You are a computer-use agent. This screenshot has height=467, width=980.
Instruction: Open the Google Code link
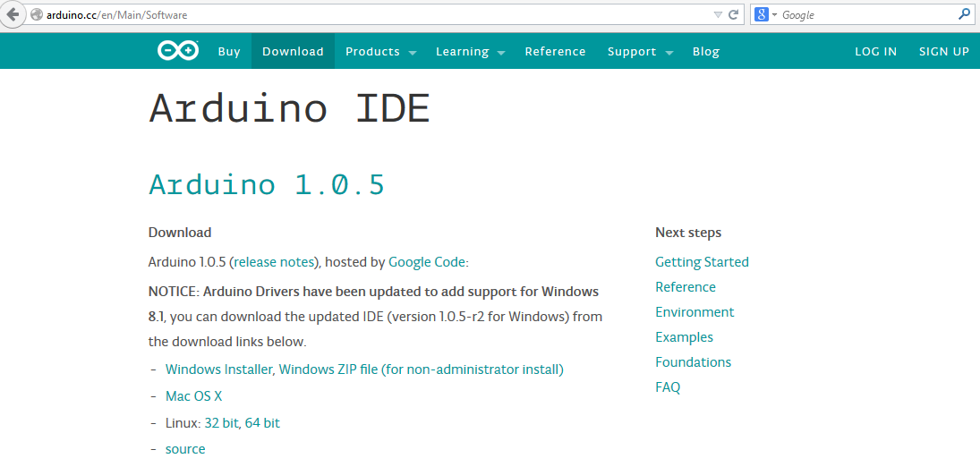pos(427,262)
